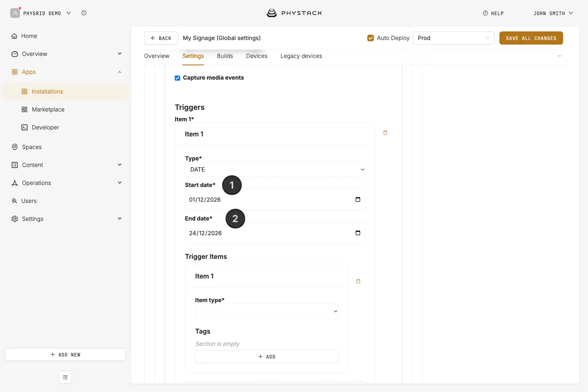Image resolution: width=588 pixels, height=392 pixels.
Task: Expand the Overview sidebar section
Action: (x=120, y=54)
